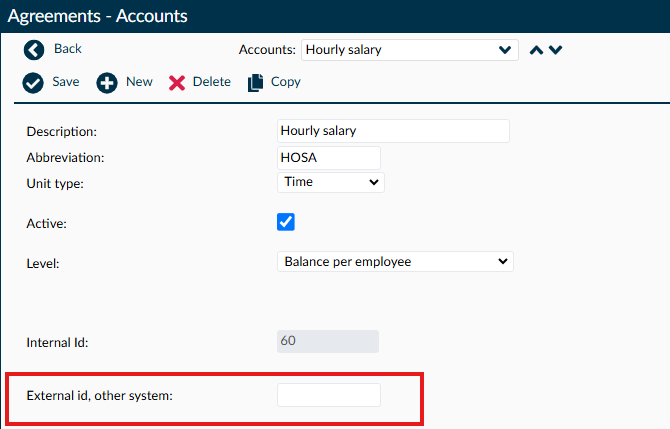670x429 pixels.
Task: Click the Internal Id field showing 60
Action: click(328, 341)
